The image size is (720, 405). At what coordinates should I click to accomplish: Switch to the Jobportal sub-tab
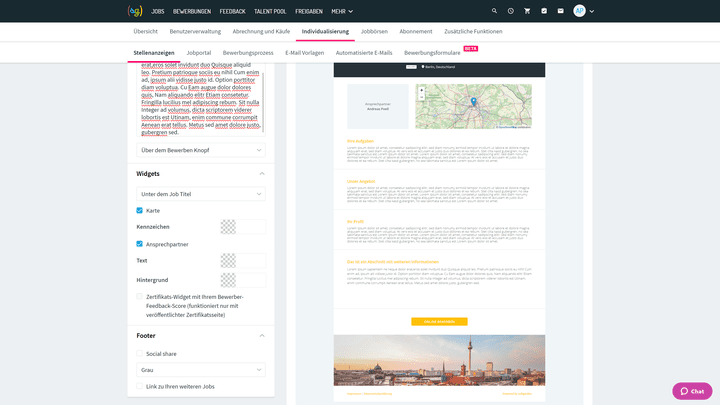point(199,53)
